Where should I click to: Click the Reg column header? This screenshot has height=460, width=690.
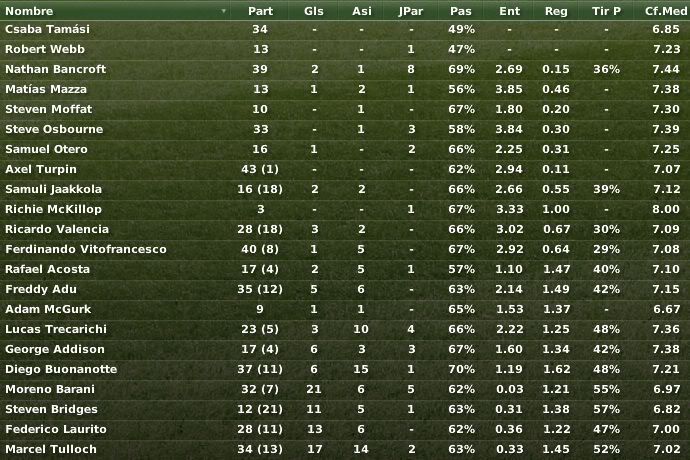(556, 11)
